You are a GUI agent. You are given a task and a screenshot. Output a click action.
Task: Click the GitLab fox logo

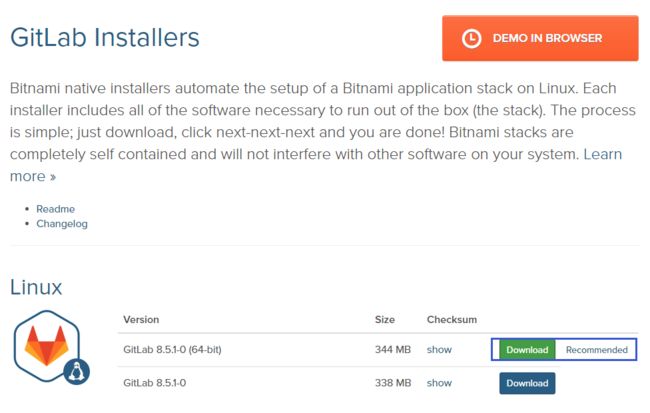pyautogui.click(x=46, y=345)
